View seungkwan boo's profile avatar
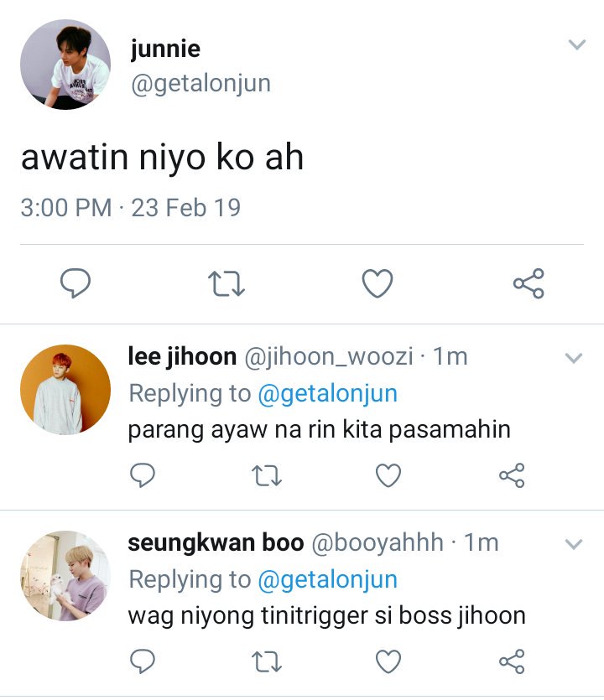 pos(65,575)
